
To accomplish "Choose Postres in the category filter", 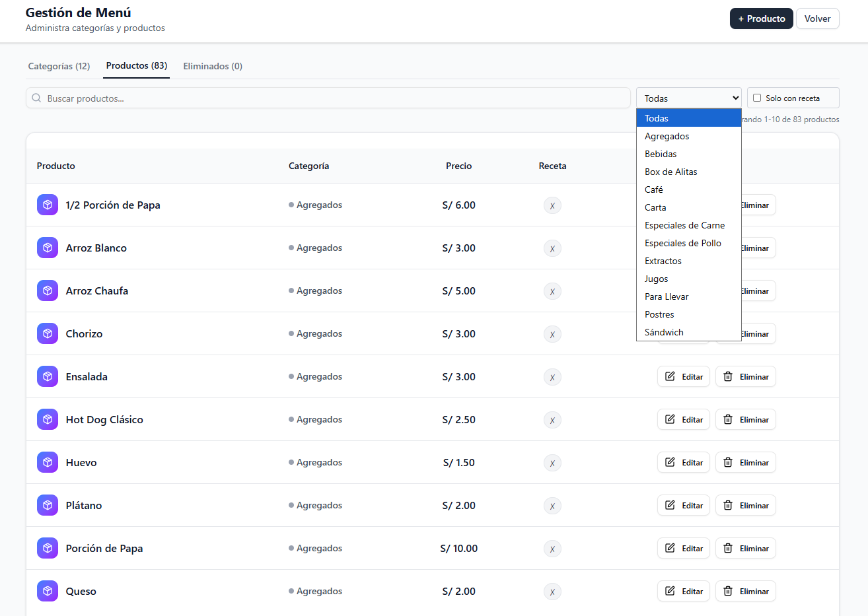I will tap(659, 314).
